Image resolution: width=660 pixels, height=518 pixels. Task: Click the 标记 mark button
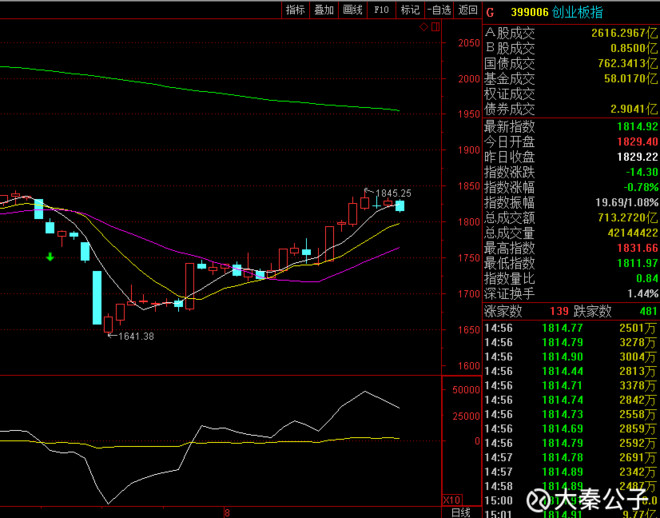[x=410, y=9]
